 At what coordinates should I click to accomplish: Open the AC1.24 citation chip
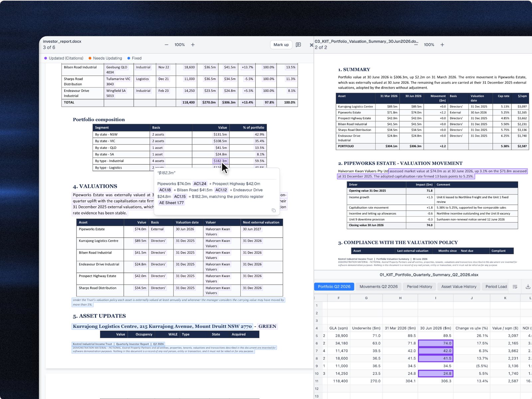click(x=200, y=184)
